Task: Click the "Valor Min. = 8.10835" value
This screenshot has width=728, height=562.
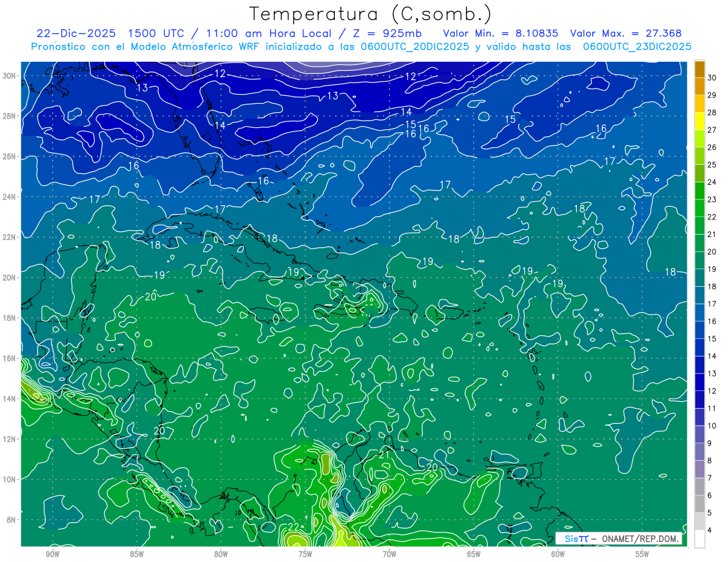Action: click(501, 33)
